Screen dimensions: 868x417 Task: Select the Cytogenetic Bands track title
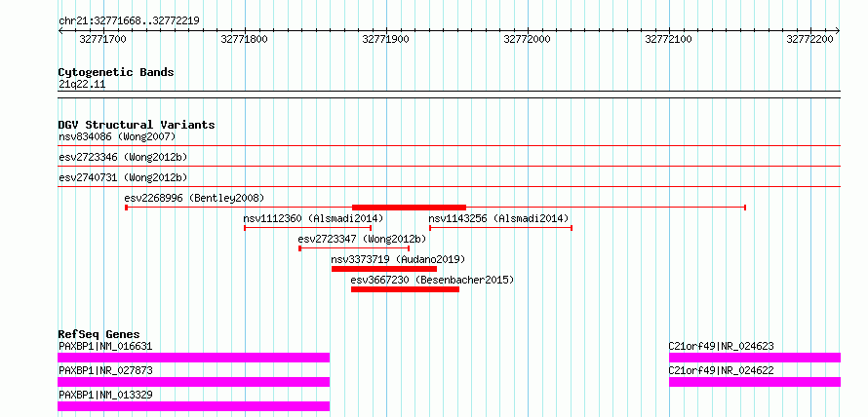pyautogui.click(x=116, y=72)
